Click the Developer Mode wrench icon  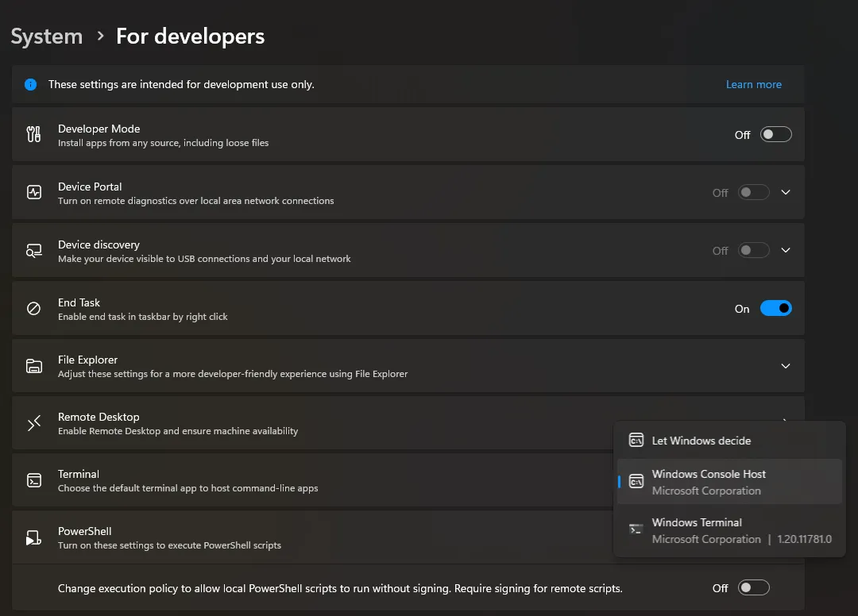(x=33, y=134)
